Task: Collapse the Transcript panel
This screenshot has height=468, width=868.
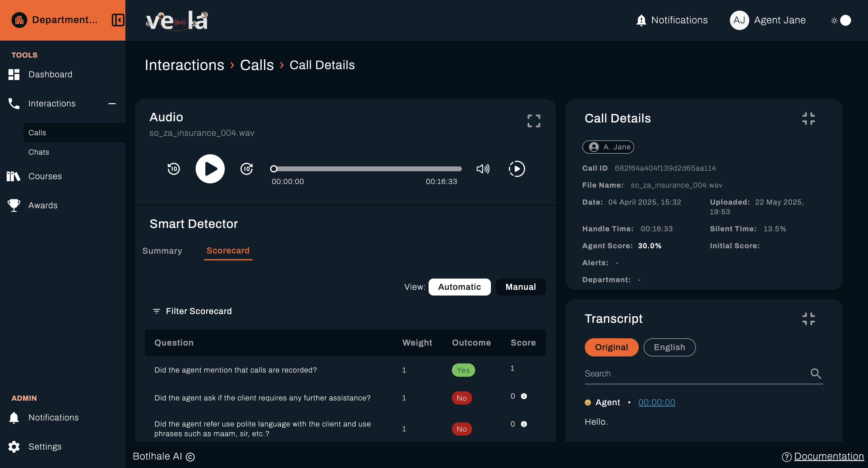Action: pyautogui.click(x=808, y=319)
